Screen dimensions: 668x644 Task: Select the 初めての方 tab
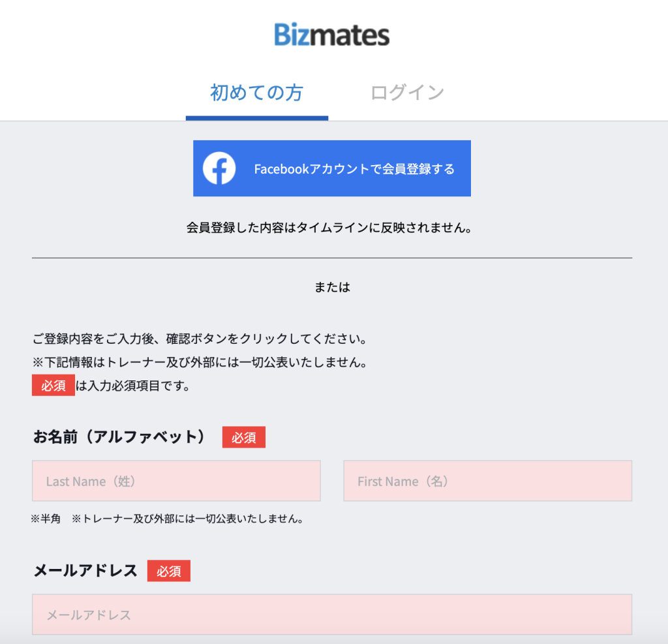click(256, 93)
